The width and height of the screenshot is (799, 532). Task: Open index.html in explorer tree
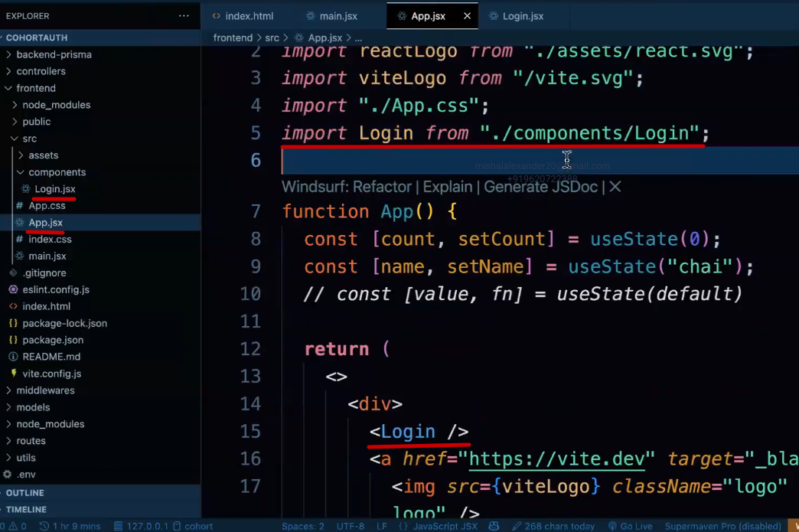point(47,307)
